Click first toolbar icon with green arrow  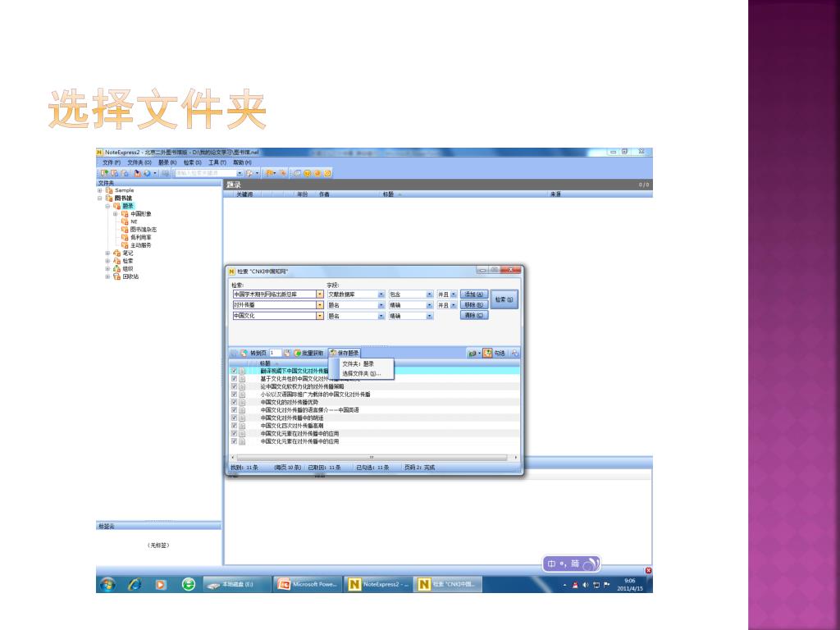pyautogui.click(x=104, y=173)
